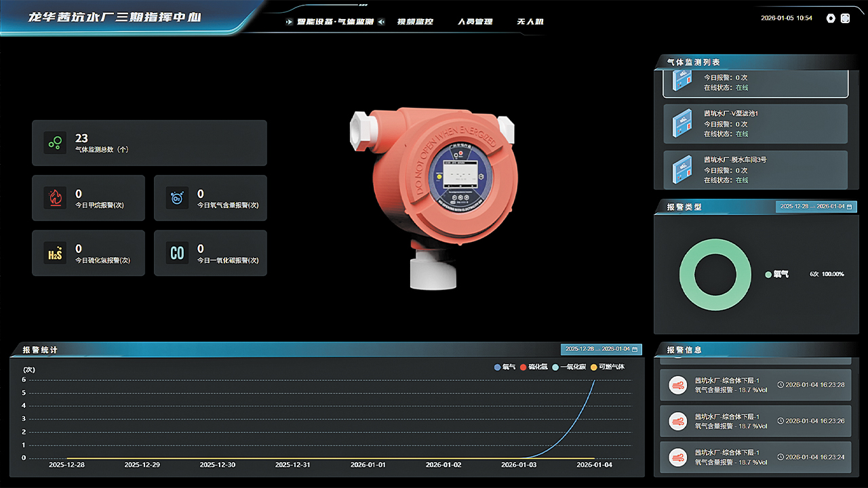Select the 茜坑水厂-脱水车间3号 device card

point(755,169)
